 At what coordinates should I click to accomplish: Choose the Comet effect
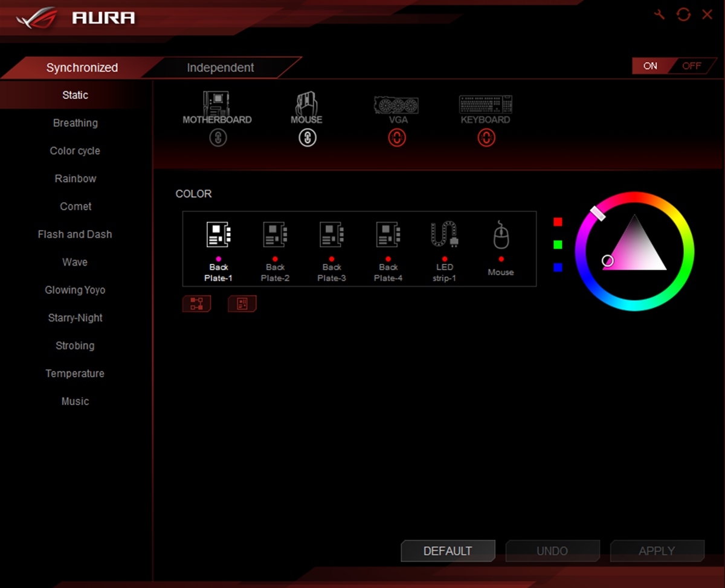coord(76,206)
